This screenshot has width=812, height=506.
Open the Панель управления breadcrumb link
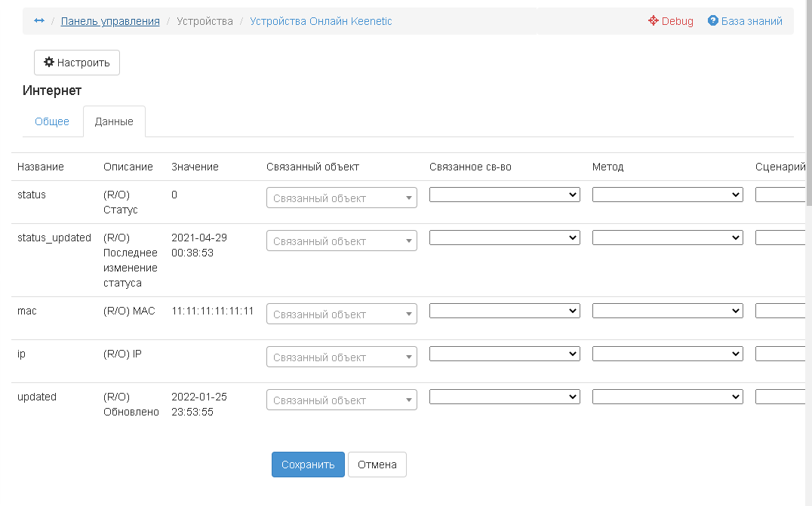click(x=110, y=21)
